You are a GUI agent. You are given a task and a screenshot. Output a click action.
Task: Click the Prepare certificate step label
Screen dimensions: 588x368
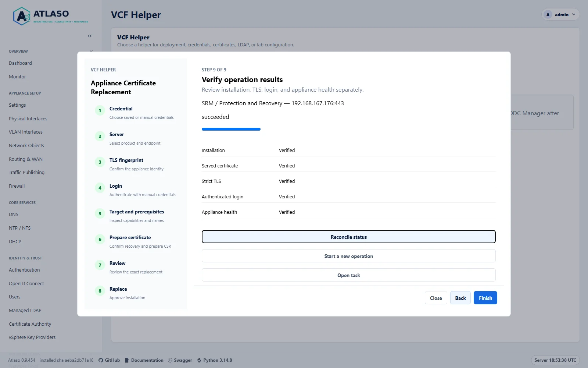tap(130, 238)
